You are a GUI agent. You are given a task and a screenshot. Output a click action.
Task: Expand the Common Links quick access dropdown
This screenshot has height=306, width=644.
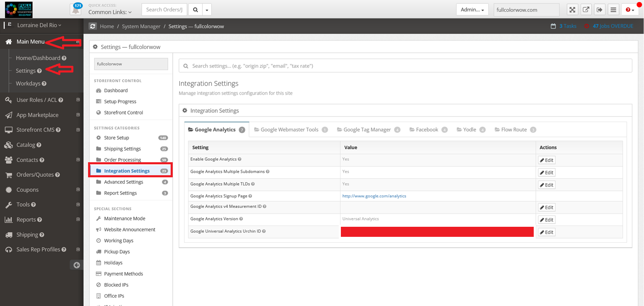pyautogui.click(x=110, y=12)
